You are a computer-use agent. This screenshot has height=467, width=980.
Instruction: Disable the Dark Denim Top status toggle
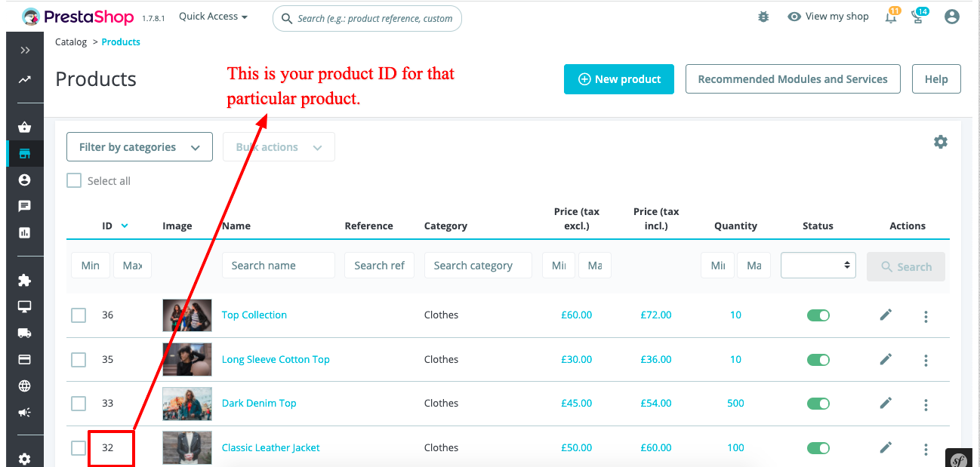818,404
